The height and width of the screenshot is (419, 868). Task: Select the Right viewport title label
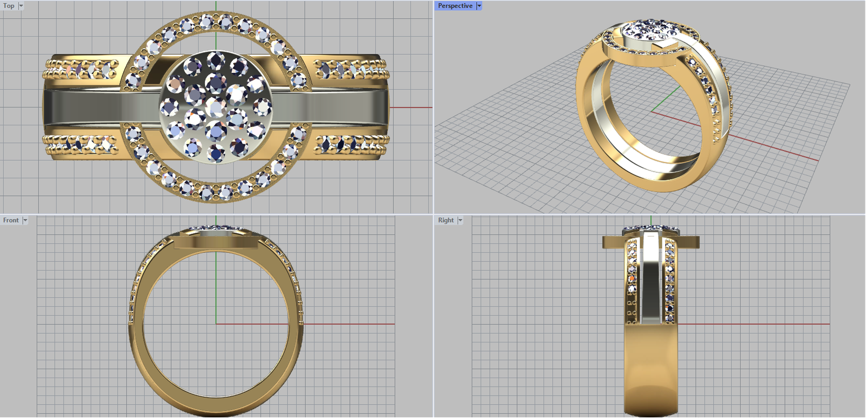[446, 220]
